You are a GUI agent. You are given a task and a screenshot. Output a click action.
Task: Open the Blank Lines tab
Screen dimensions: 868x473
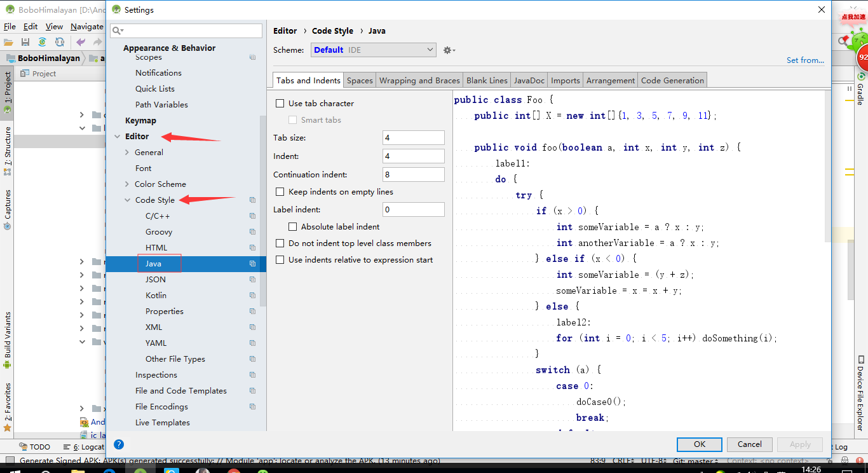tap(487, 81)
